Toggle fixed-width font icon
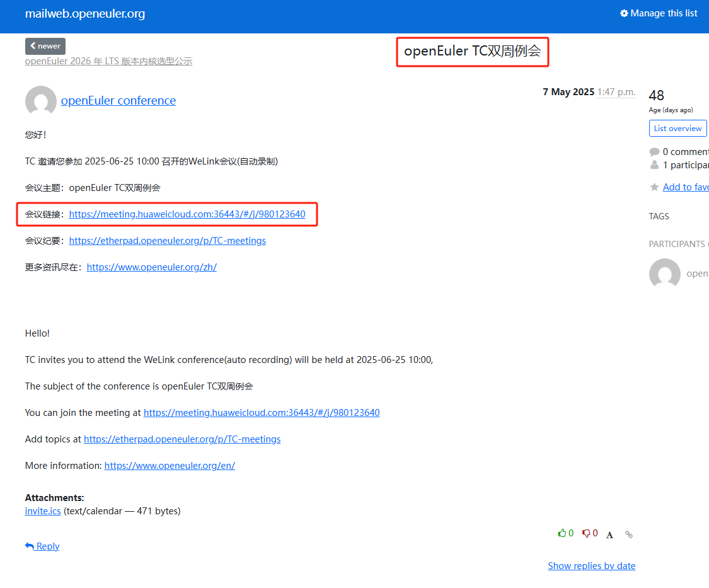This screenshot has height=588, width=709. [609, 534]
